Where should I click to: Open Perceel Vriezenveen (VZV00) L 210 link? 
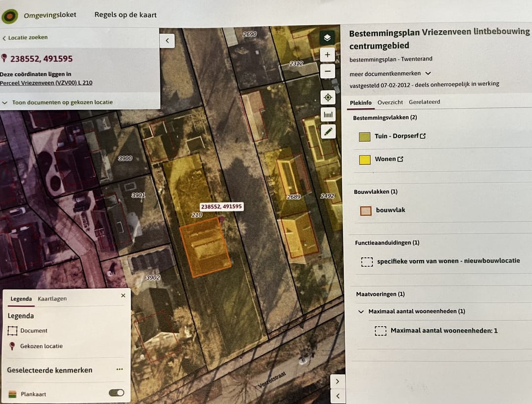[x=46, y=83]
